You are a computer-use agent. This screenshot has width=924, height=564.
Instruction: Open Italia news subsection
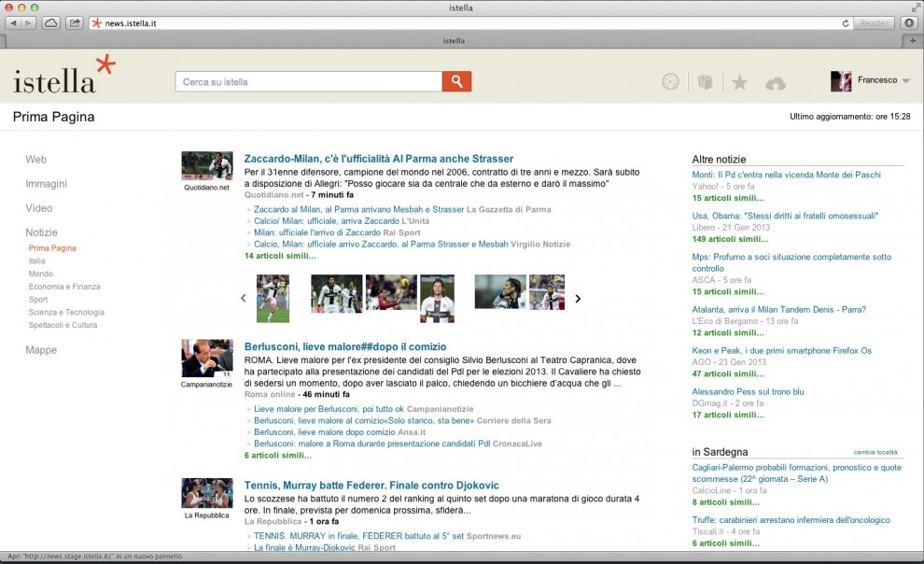[36, 261]
